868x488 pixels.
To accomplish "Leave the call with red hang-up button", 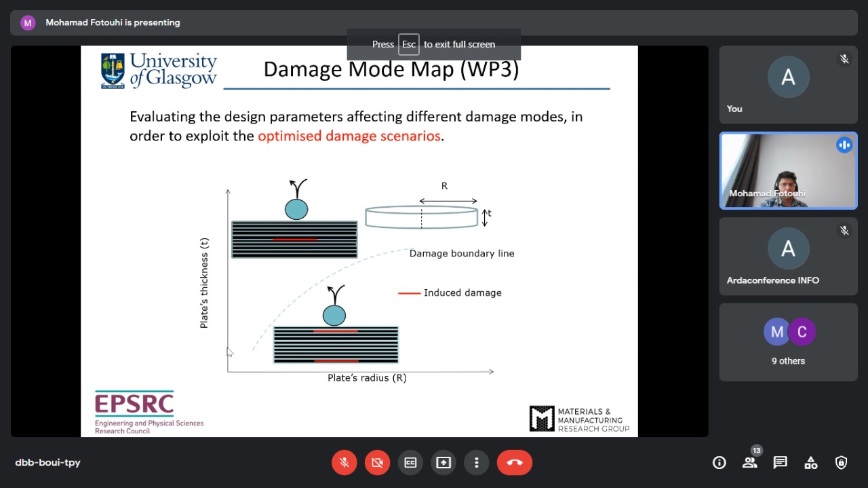I will tap(515, 463).
